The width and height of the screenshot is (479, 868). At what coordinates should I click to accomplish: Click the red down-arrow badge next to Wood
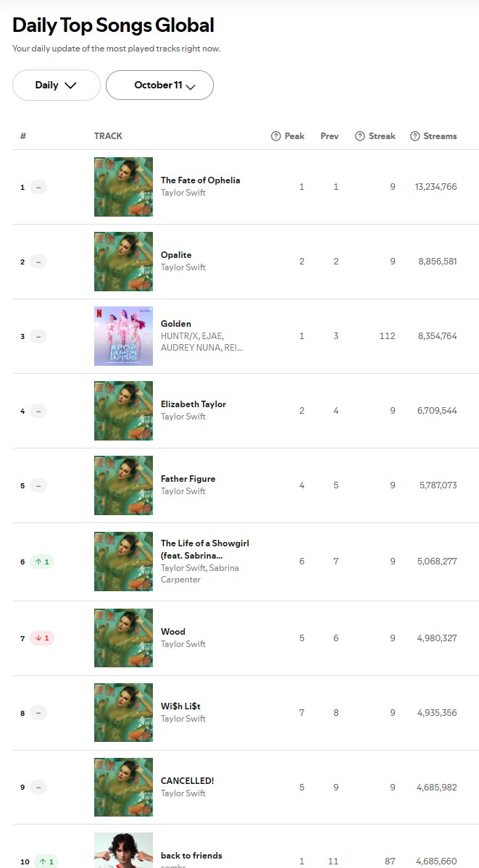pyautogui.click(x=43, y=638)
